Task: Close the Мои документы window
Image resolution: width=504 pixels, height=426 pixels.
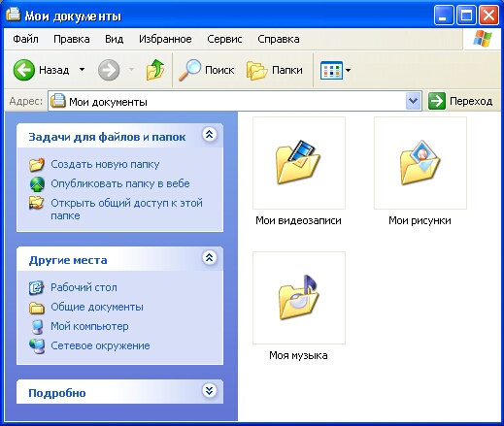Action: pos(488,16)
